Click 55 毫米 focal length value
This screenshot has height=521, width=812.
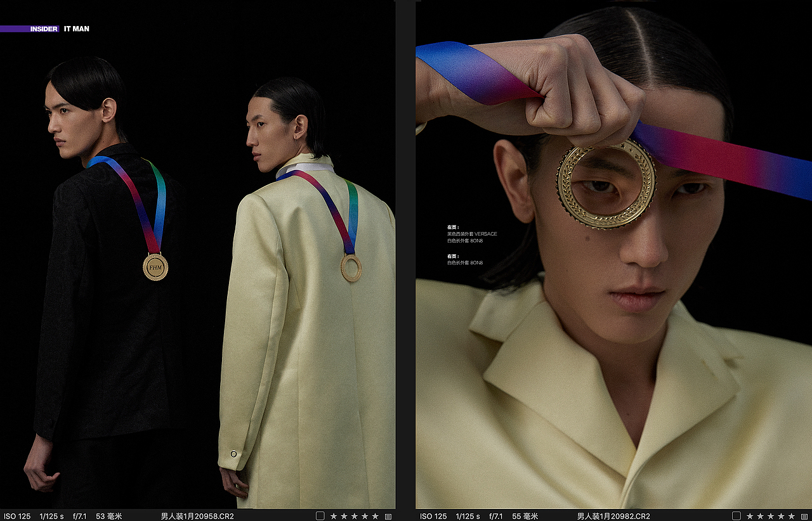tap(525, 517)
